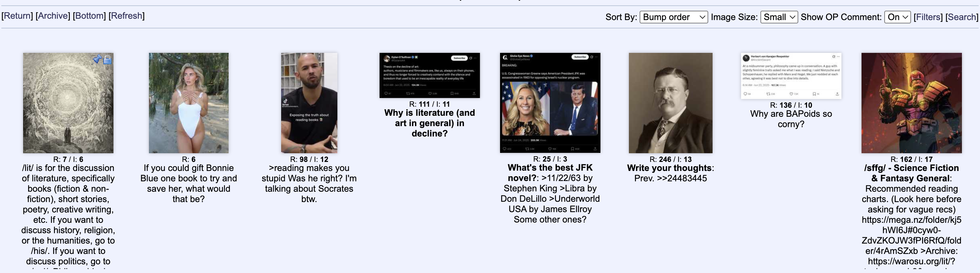Open the Search link
980x273 pixels.
962,17
